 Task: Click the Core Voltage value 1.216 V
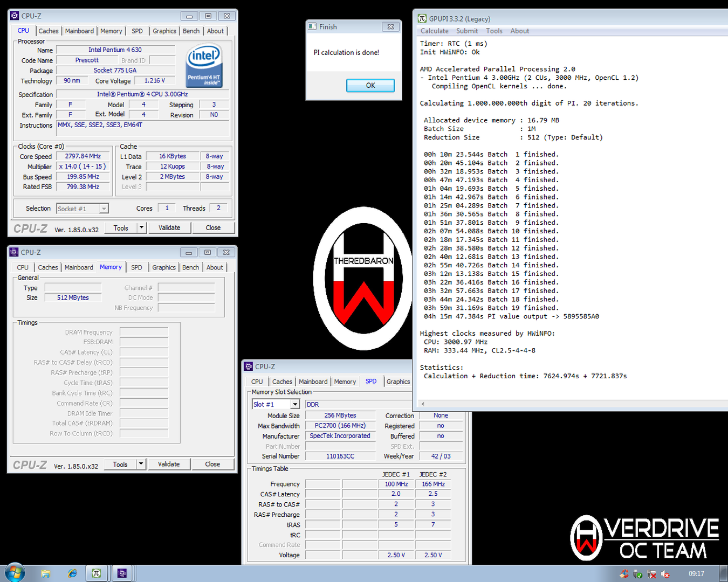pos(155,80)
